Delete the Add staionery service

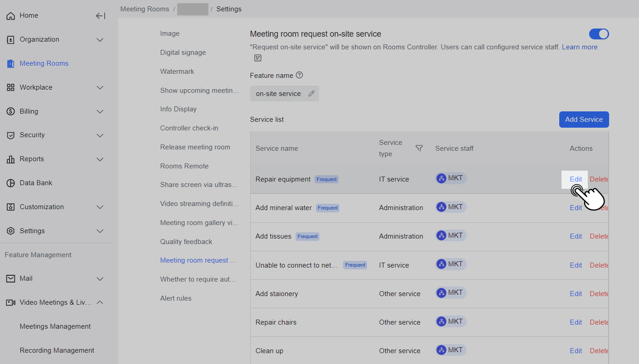(599, 294)
